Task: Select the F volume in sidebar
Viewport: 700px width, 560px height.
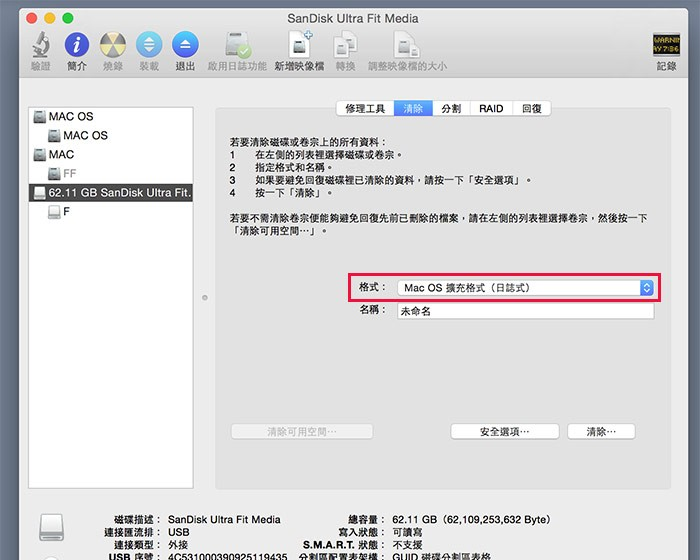Action: click(x=111, y=211)
